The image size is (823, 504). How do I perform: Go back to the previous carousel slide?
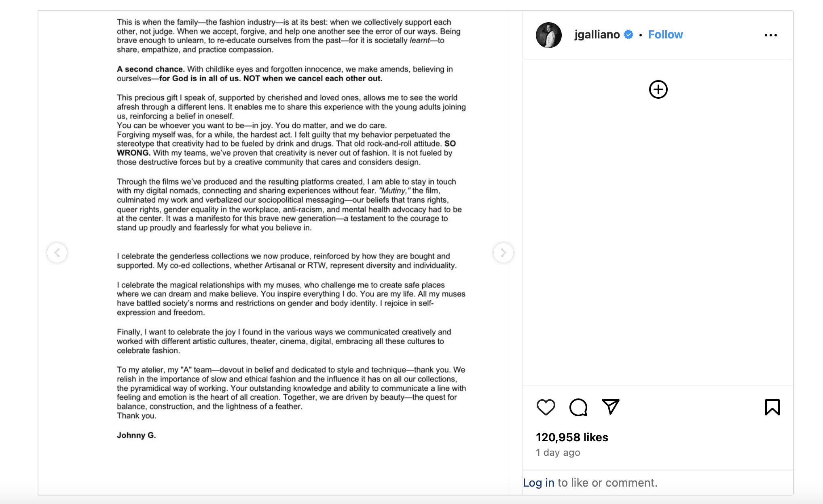57,253
